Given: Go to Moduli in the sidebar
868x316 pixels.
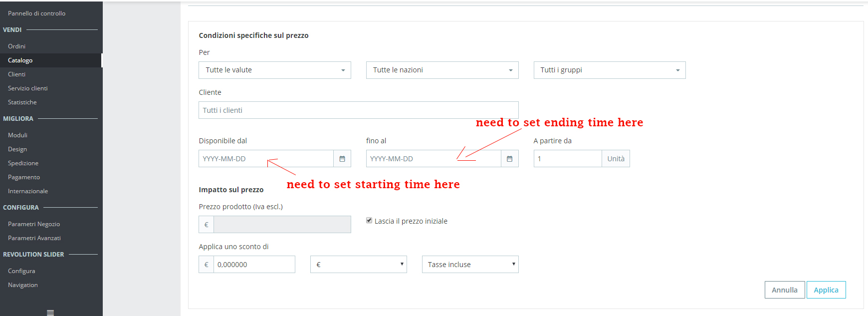Looking at the screenshot, I should (x=18, y=135).
